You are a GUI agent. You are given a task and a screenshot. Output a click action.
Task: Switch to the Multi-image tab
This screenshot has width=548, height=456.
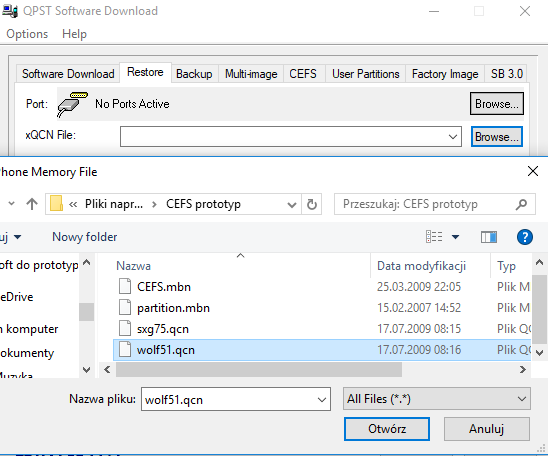pyautogui.click(x=251, y=74)
